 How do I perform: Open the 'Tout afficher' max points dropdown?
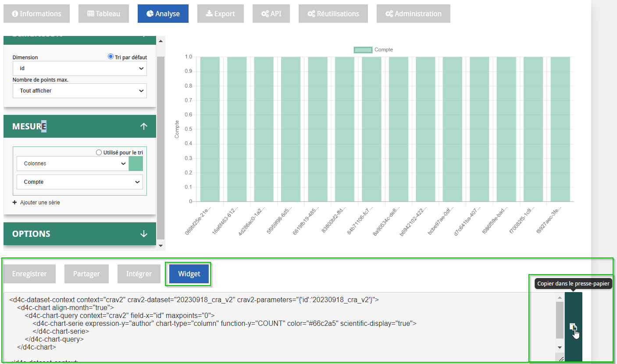80,91
